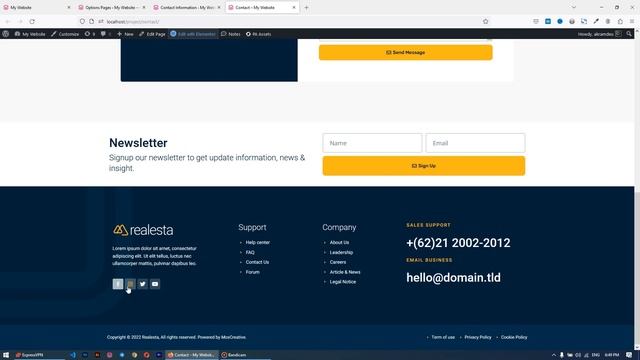Click the ENG language indicator in taskbar
Viewport: 640px width, 360px height.
(596, 355)
